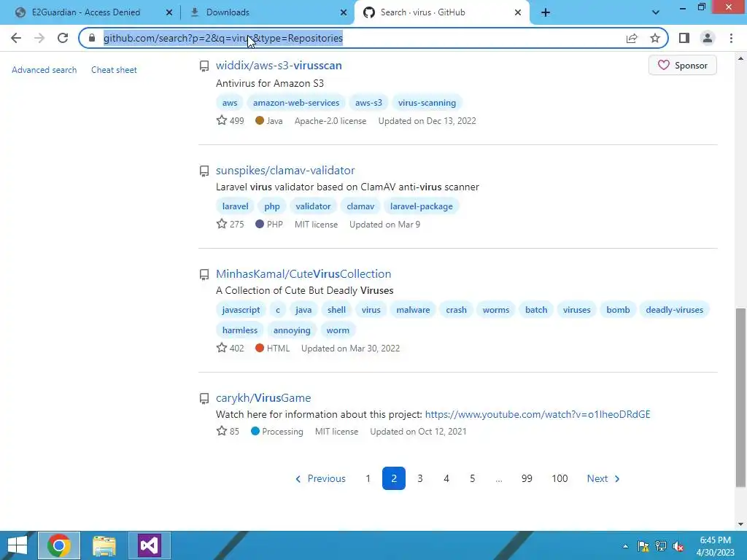Screen dimensions: 747x560
Task: Open the Chrome profile menu
Action: [x=708, y=38]
